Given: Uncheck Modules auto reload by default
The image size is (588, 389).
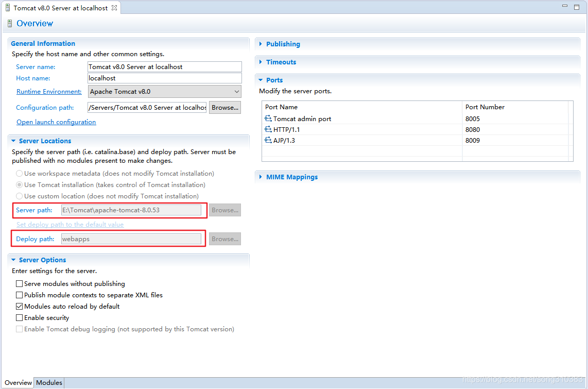Looking at the screenshot, I should click(19, 306).
